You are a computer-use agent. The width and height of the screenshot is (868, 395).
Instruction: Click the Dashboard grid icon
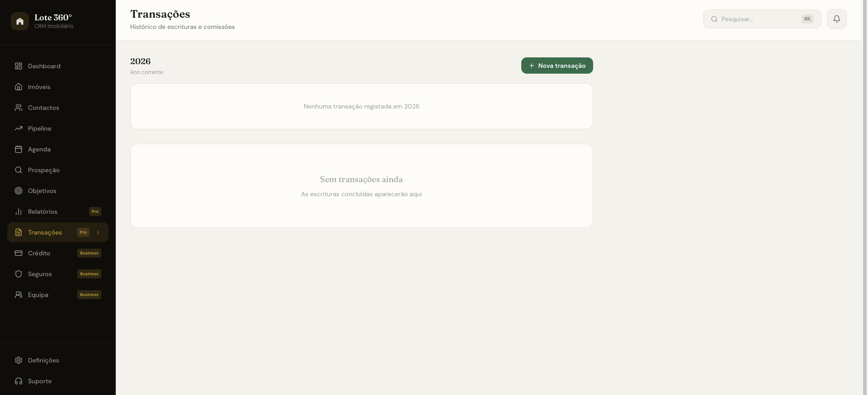tap(19, 66)
